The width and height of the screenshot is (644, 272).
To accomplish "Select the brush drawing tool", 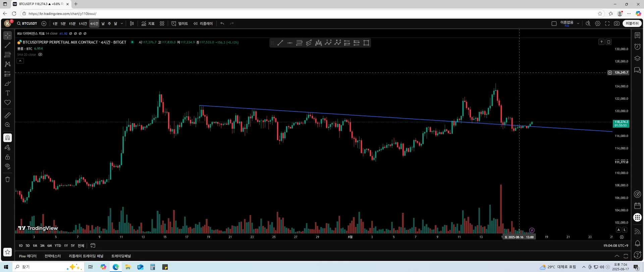I will [x=7, y=84].
